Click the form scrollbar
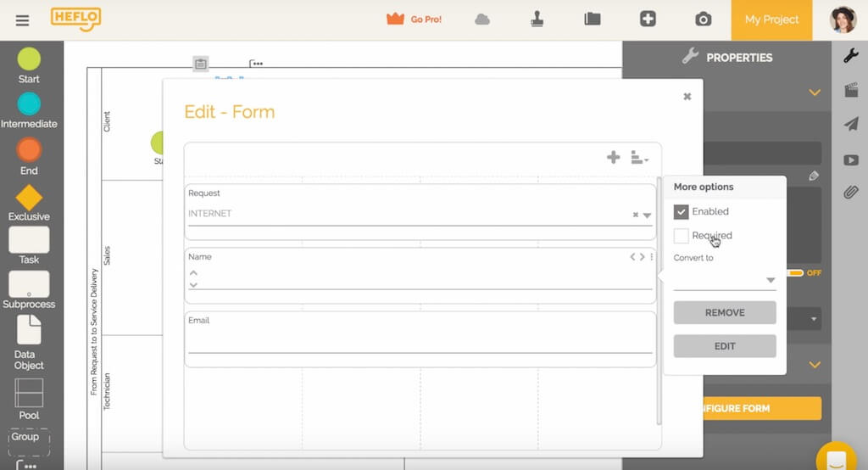This screenshot has width=868, height=470. click(659, 301)
